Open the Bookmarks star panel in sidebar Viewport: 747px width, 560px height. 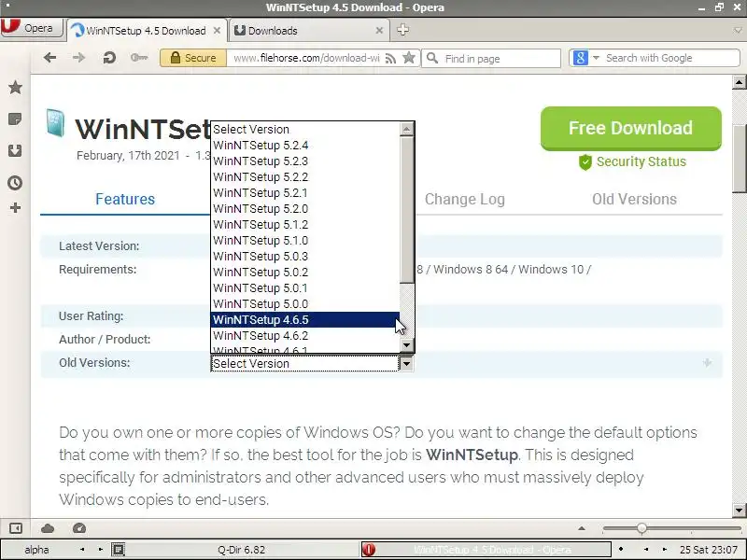point(15,87)
